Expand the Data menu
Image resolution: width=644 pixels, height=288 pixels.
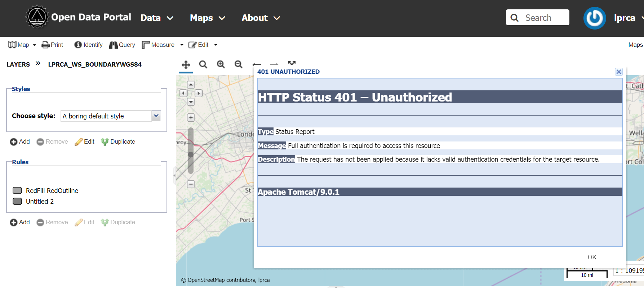click(157, 18)
